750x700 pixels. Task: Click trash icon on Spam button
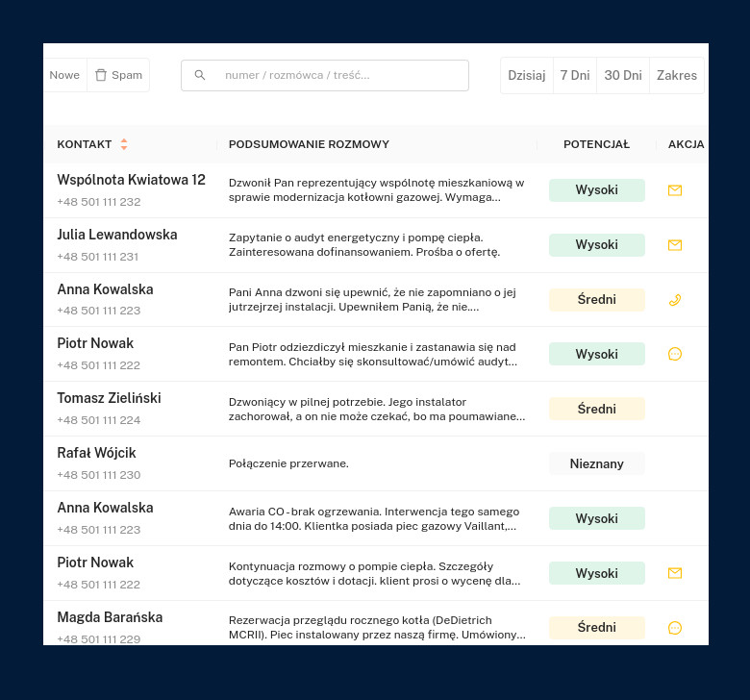(x=101, y=75)
